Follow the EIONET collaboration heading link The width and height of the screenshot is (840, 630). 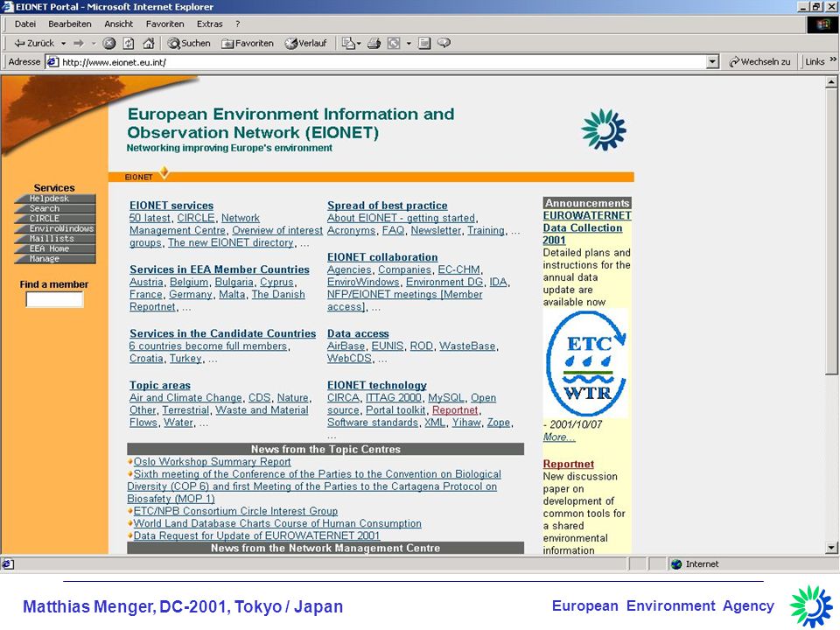[382, 257]
